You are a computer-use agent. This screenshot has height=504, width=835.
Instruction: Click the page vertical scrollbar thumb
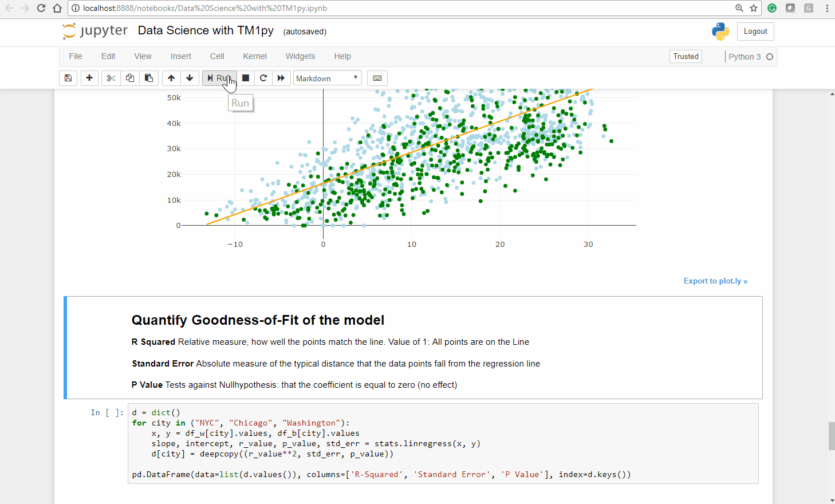click(x=832, y=436)
